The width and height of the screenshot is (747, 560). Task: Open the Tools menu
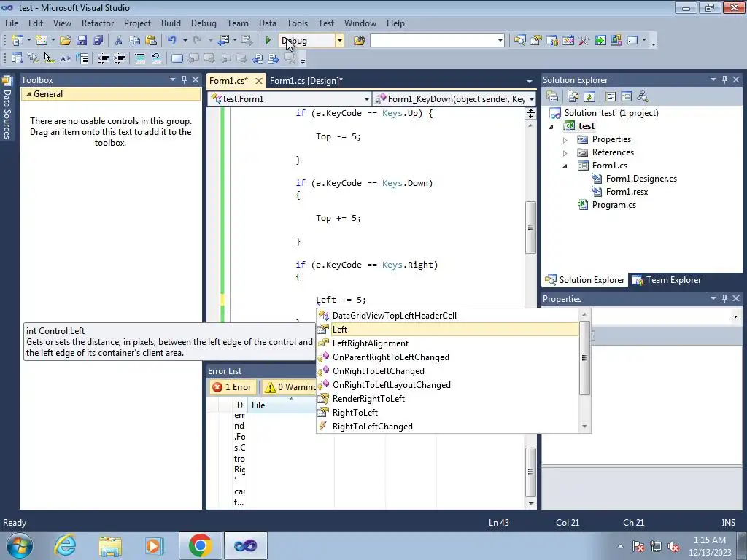tap(297, 23)
